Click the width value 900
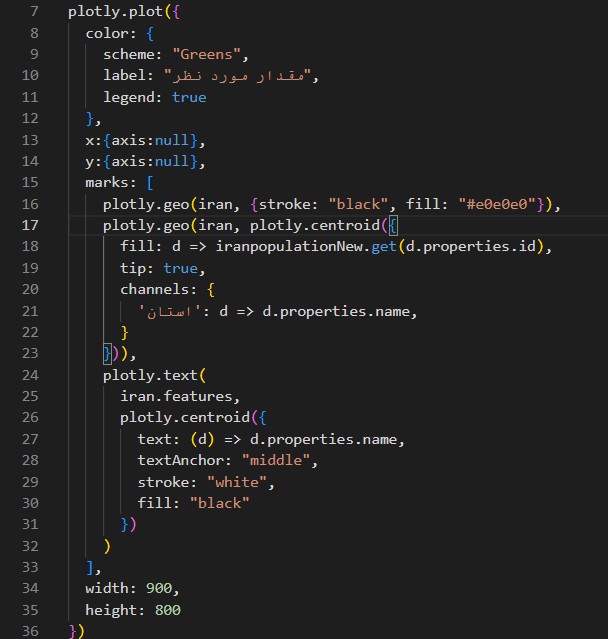608x639 pixels. 159,588
